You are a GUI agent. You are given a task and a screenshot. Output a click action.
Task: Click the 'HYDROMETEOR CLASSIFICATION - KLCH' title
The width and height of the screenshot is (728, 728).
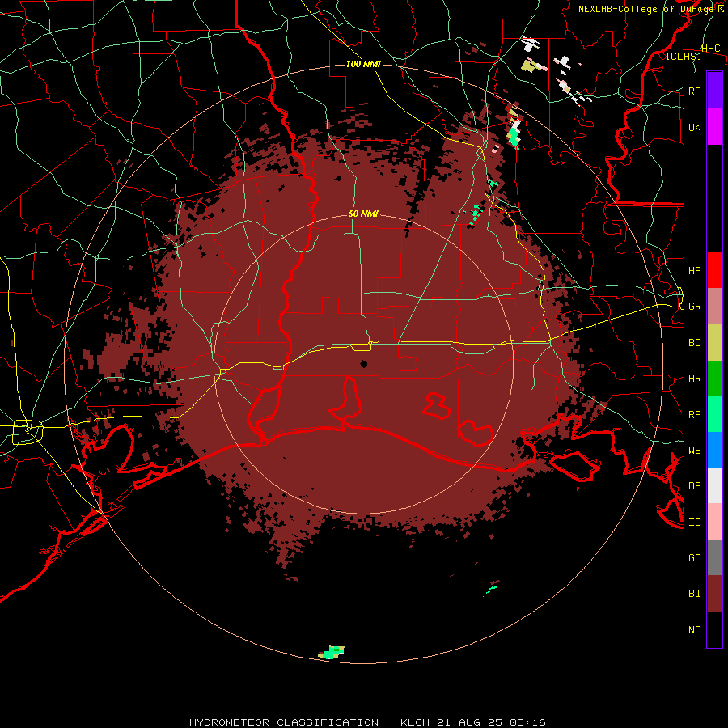click(311, 722)
